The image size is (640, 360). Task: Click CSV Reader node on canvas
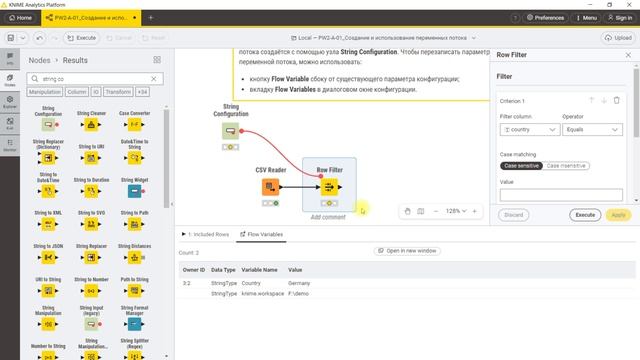click(270, 187)
